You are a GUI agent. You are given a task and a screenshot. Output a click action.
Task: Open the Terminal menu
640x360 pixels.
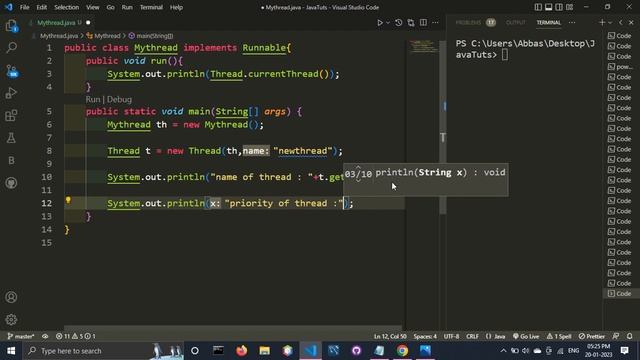pos(151,7)
